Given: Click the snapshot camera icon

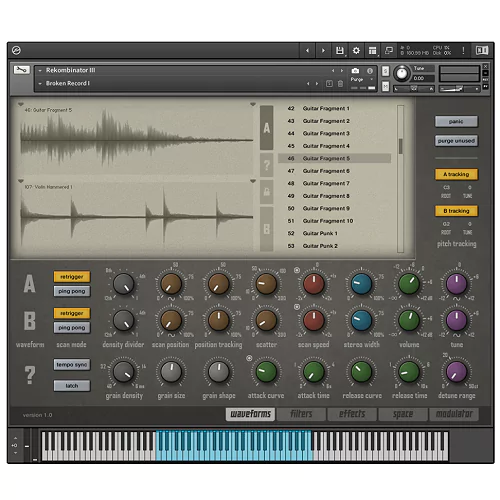Looking at the screenshot, I should coord(355,71).
